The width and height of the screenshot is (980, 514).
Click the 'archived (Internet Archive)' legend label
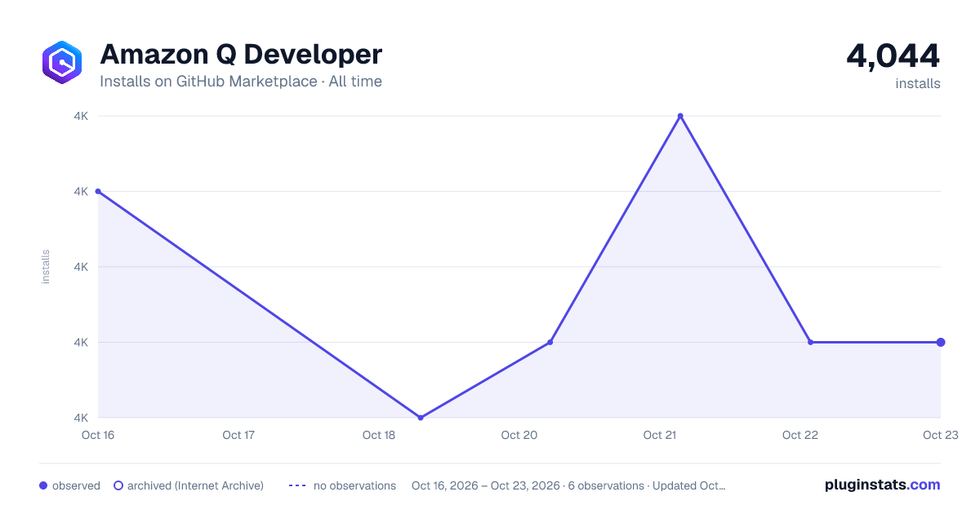[195, 485]
